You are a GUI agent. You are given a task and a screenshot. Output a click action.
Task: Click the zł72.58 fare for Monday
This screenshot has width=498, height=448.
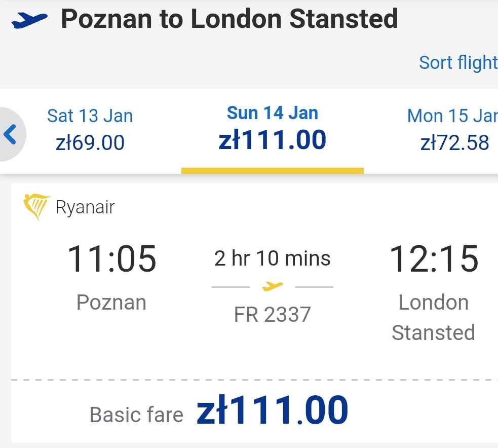click(x=454, y=143)
